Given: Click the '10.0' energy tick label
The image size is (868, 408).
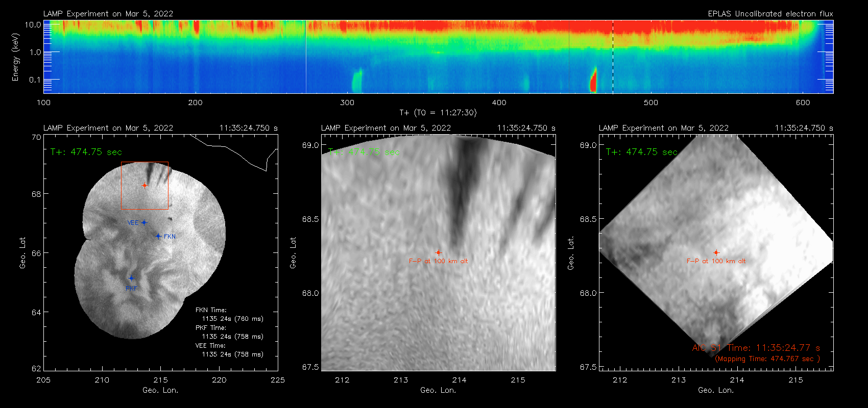Looking at the screenshot, I should pyautogui.click(x=33, y=24).
